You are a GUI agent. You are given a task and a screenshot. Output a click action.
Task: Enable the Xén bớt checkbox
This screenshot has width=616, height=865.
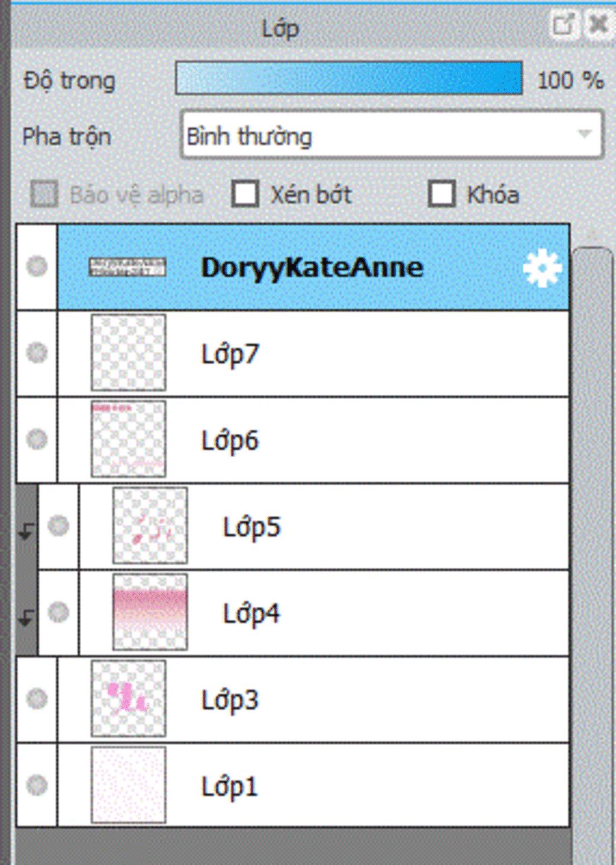pos(245,194)
